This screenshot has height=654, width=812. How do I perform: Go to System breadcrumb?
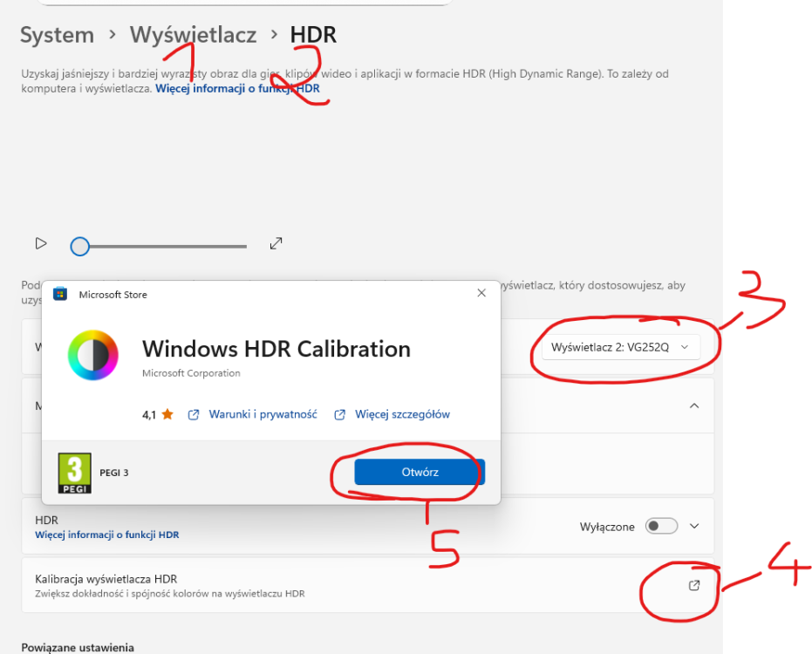point(58,35)
